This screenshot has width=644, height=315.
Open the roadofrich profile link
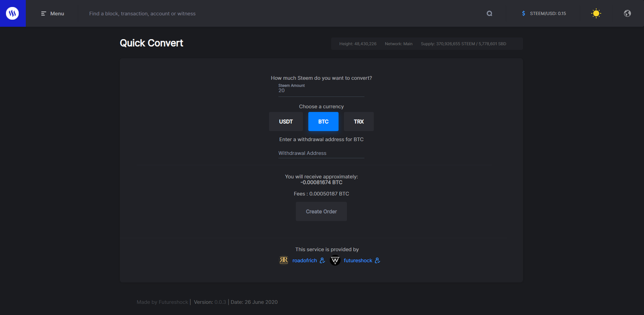coord(305,260)
